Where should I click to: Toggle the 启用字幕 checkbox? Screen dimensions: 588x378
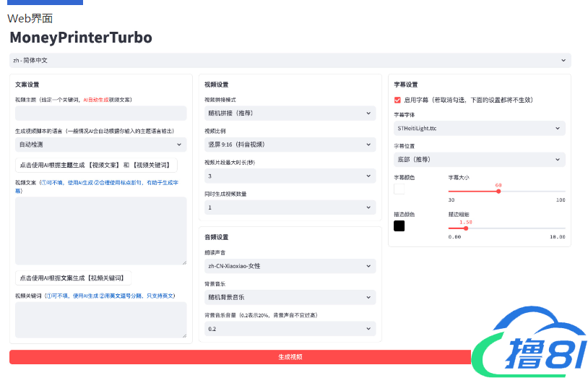[397, 100]
